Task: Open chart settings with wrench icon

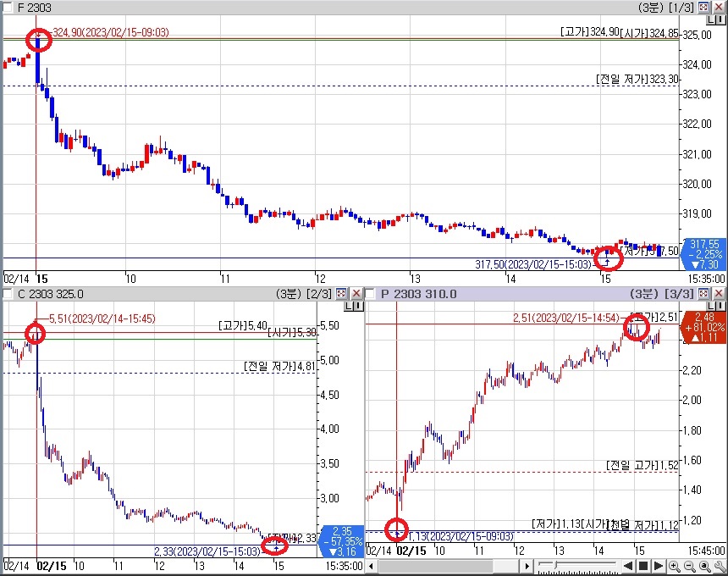Action: pos(720,566)
